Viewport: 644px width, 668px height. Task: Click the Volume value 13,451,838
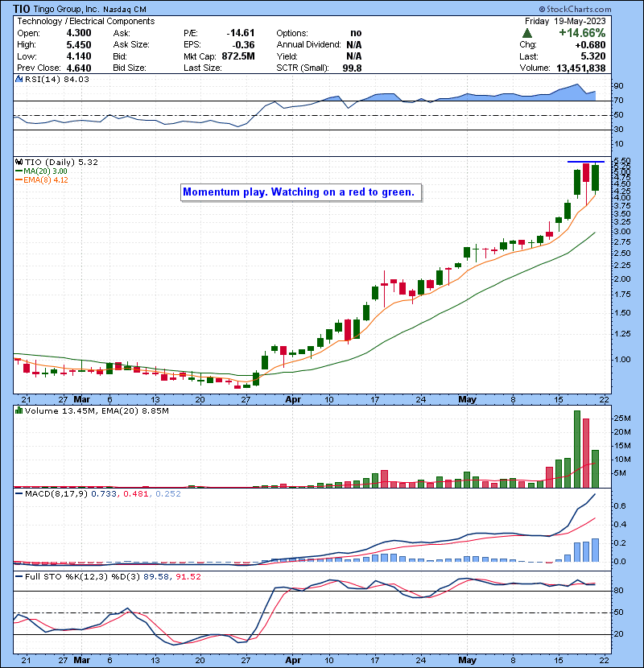tap(581, 68)
